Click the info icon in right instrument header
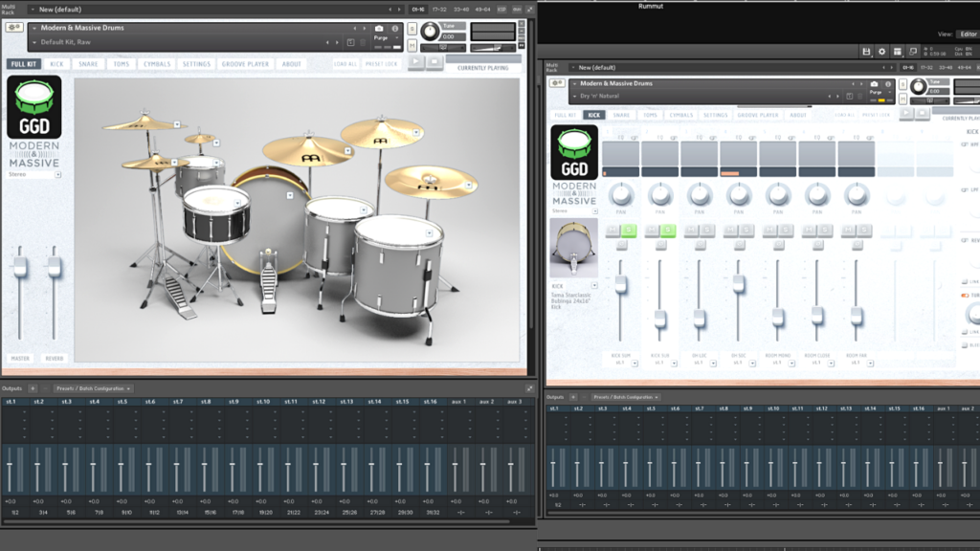This screenshot has height=551, width=980. tap(887, 84)
